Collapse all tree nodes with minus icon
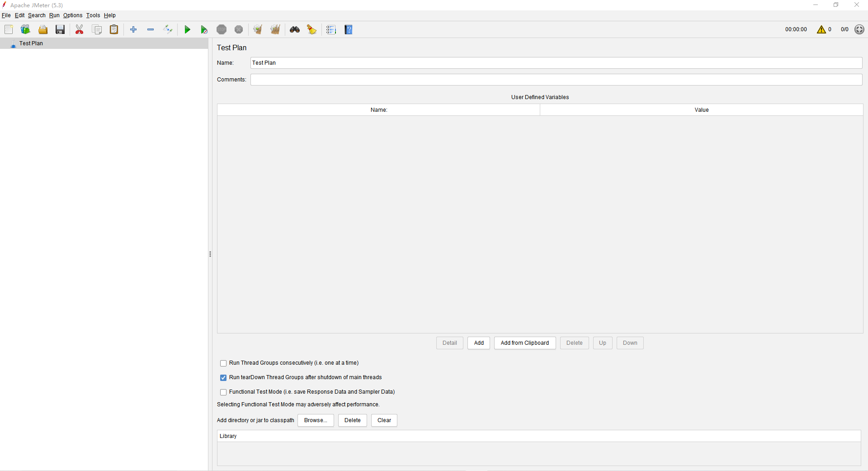 [151, 29]
